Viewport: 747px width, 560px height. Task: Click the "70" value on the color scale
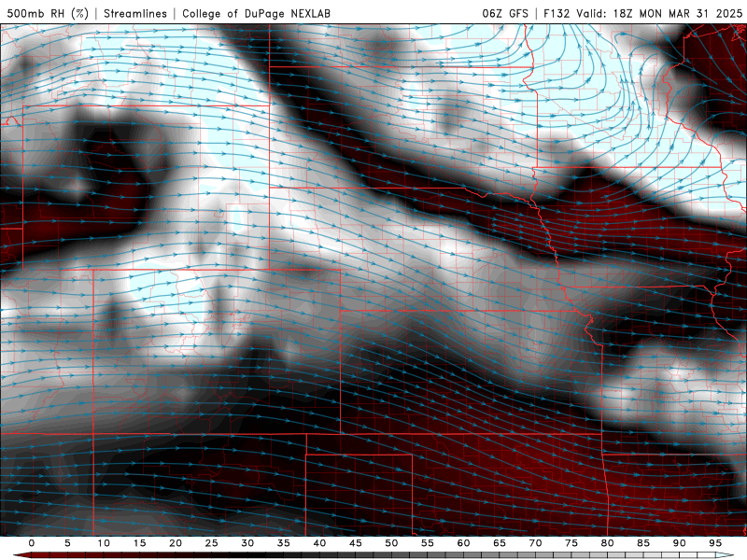click(x=535, y=543)
